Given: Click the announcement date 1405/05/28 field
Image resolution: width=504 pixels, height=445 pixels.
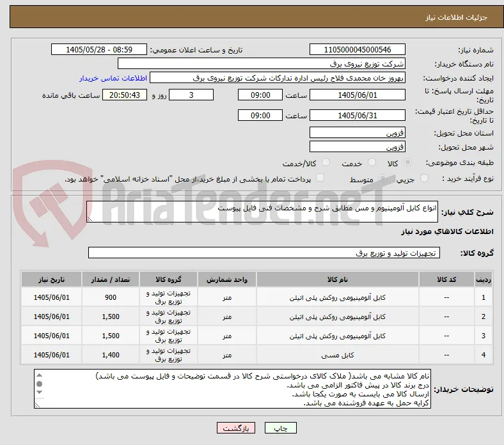Looking at the screenshot, I should [99, 49].
